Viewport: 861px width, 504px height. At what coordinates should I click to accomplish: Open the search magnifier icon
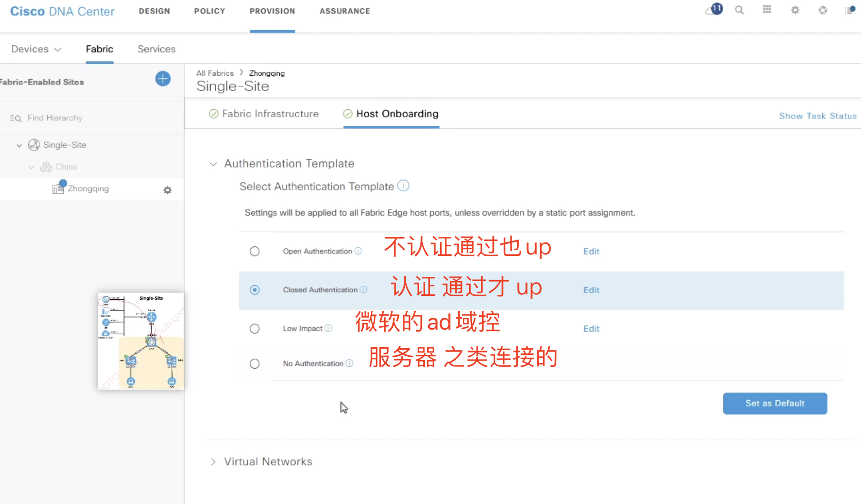coord(739,10)
